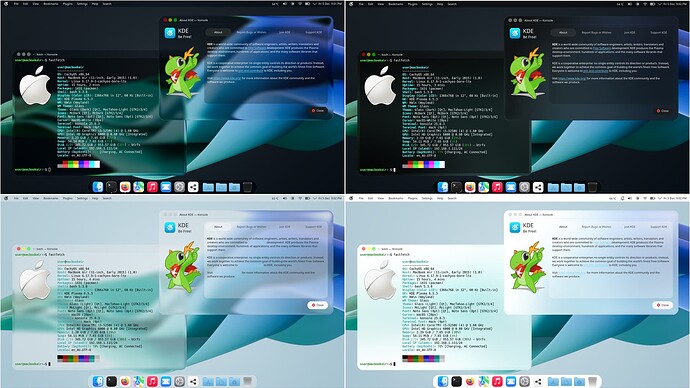The image size is (690, 388).
Task: Open the Help menu in the bottom-left screenshot
Action: click(x=95, y=198)
